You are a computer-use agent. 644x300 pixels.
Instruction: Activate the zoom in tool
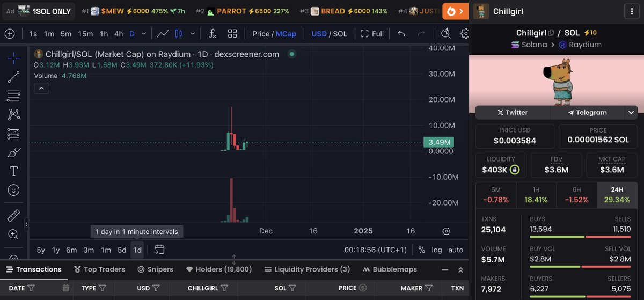pos(14,234)
